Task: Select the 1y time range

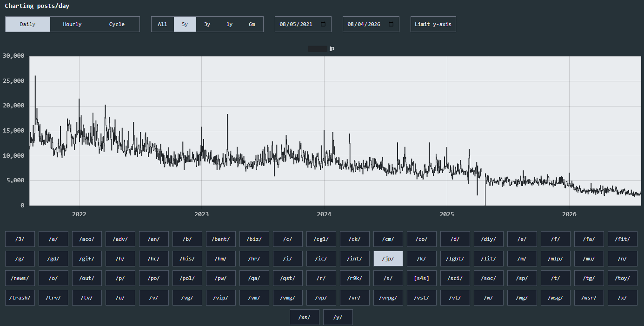Action: pos(230,24)
